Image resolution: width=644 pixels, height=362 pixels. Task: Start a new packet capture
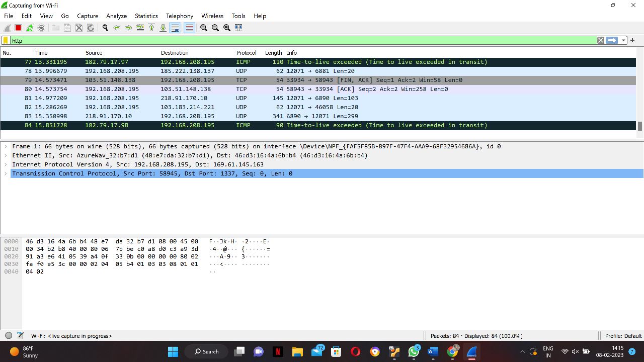7,27
